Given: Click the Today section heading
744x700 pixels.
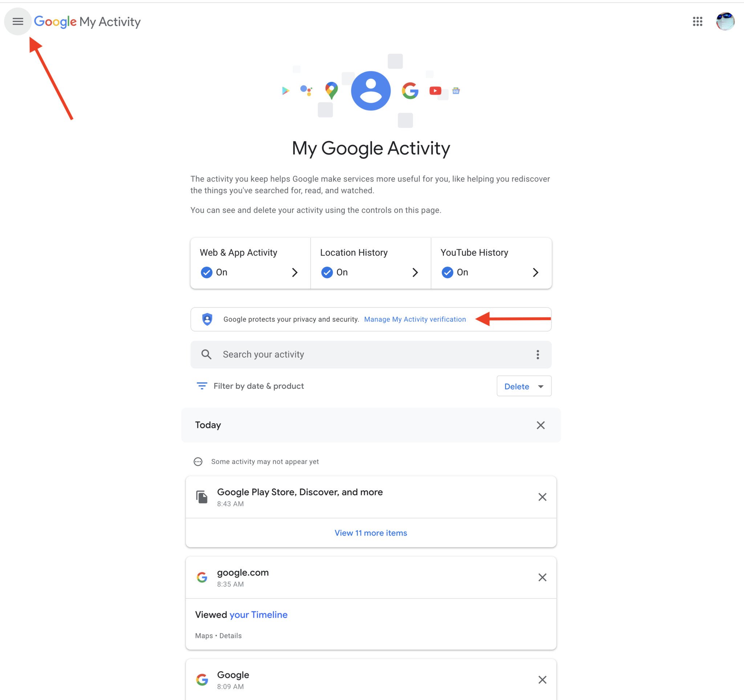Looking at the screenshot, I should click(x=208, y=425).
